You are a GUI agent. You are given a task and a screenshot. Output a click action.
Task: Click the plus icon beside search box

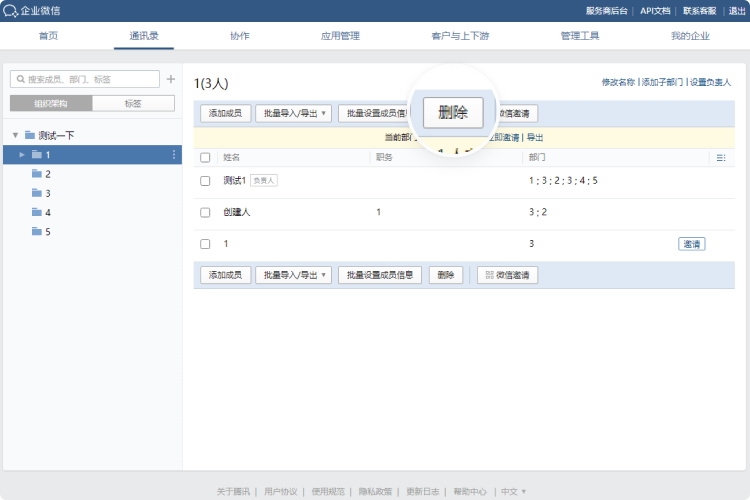pos(171,79)
